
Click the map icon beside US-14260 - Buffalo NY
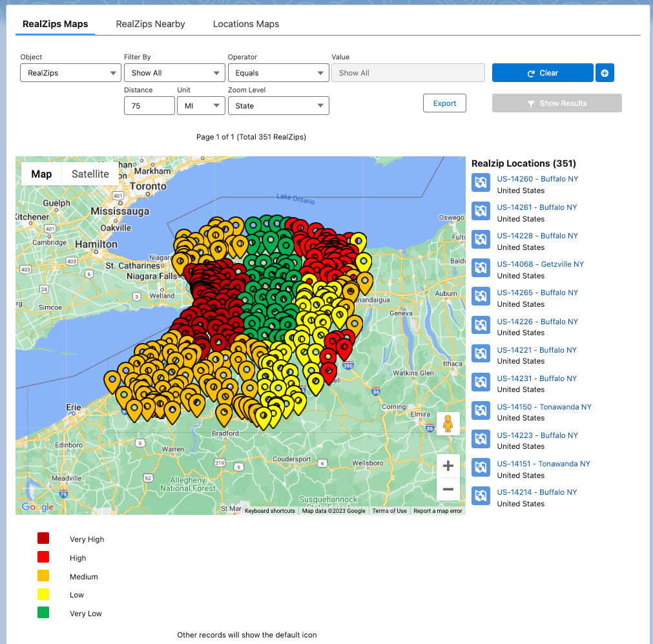(481, 183)
